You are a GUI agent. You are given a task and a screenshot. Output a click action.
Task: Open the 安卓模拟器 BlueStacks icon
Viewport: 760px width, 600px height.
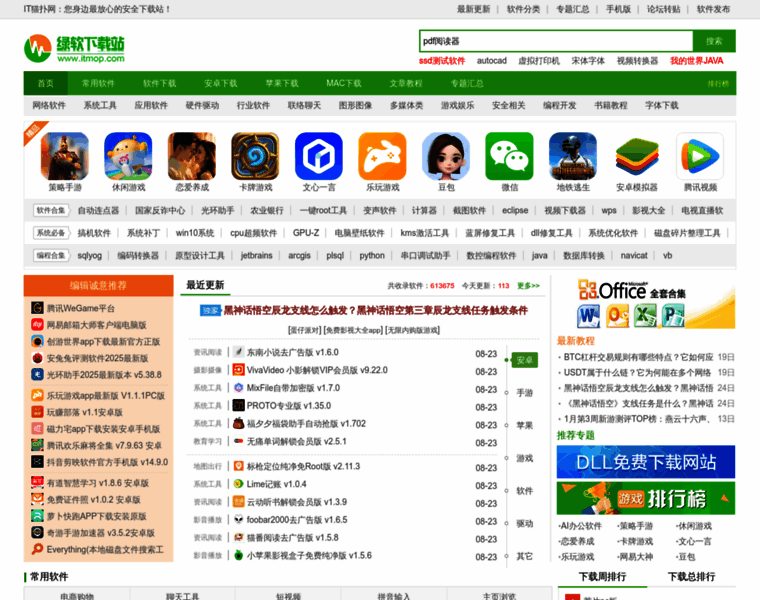coord(636,156)
